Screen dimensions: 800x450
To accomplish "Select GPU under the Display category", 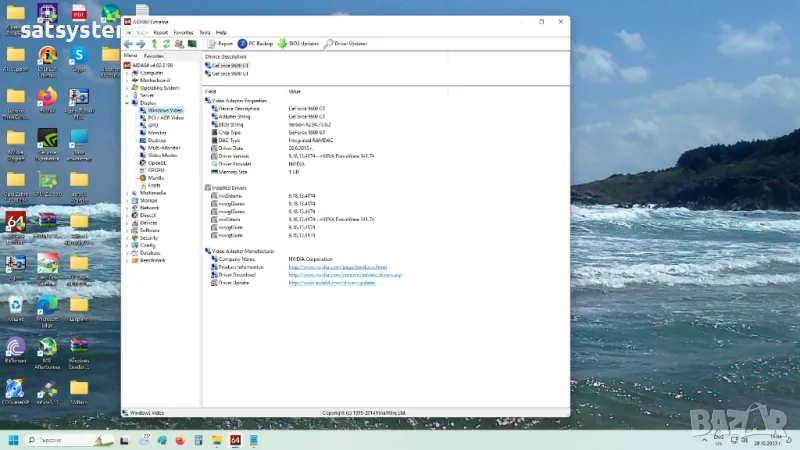I will pyautogui.click(x=153, y=125).
